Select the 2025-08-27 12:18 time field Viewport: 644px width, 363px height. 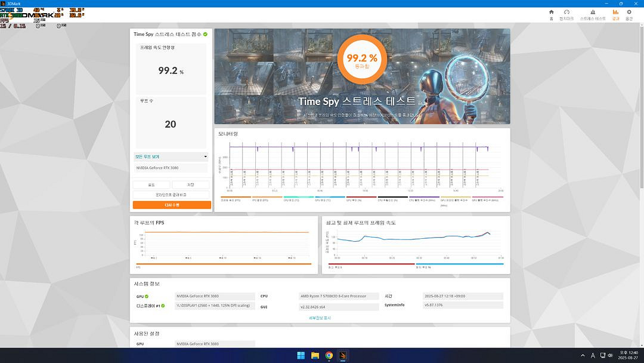463,296
